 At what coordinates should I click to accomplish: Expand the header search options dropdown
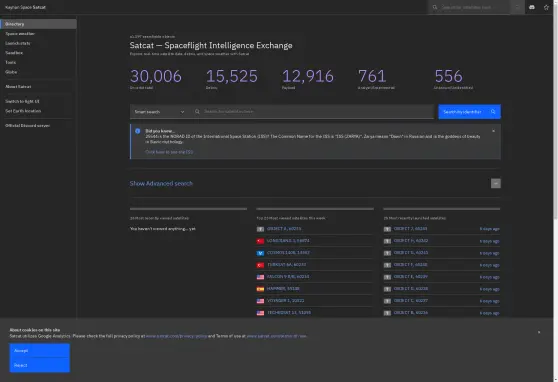click(517, 7)
